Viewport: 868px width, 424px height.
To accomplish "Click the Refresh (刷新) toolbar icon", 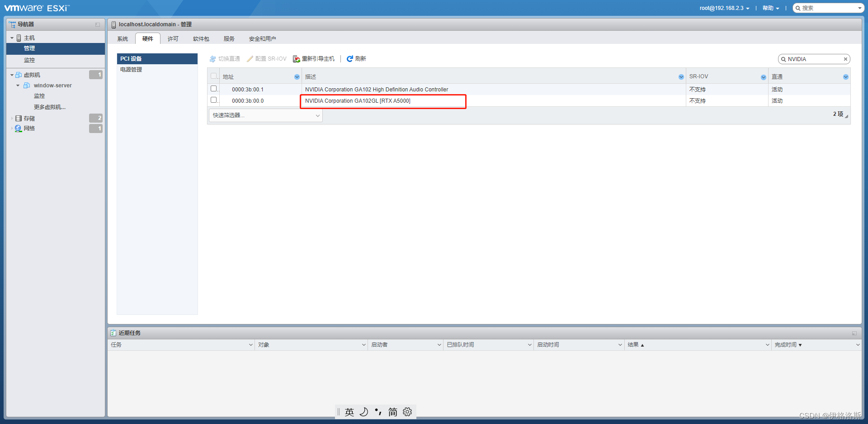I will [349, 59].
